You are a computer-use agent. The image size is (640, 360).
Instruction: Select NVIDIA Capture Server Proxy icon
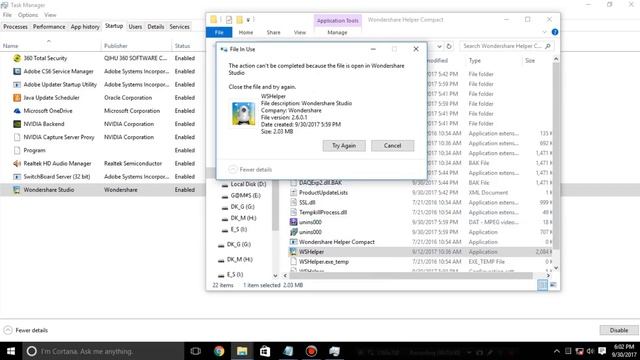pyautogui.click(x=17, y=137)
